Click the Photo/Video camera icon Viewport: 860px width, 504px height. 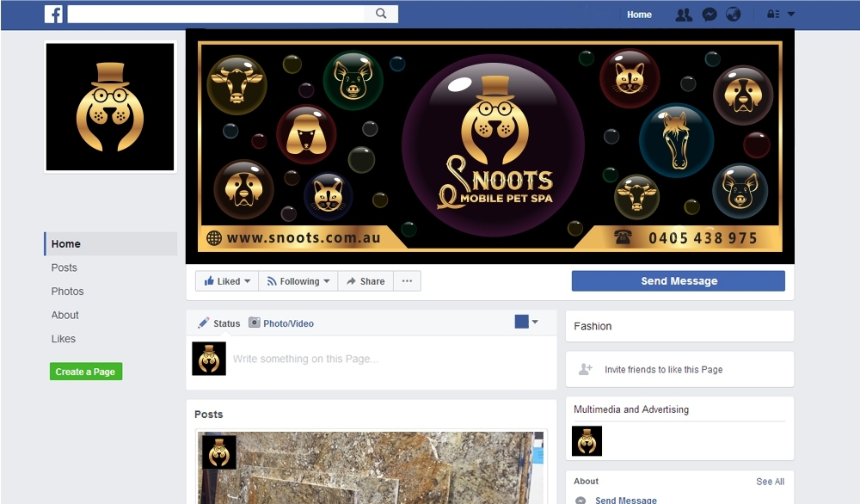(255, 323)
